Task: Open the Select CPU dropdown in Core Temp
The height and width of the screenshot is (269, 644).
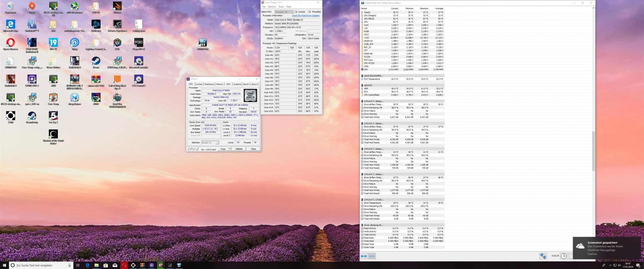Action: tap(284, 12)
